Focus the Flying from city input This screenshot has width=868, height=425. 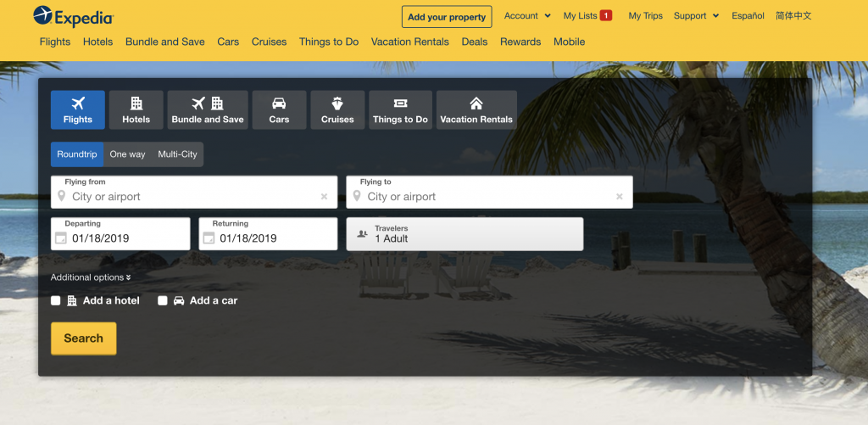(194, 193)
